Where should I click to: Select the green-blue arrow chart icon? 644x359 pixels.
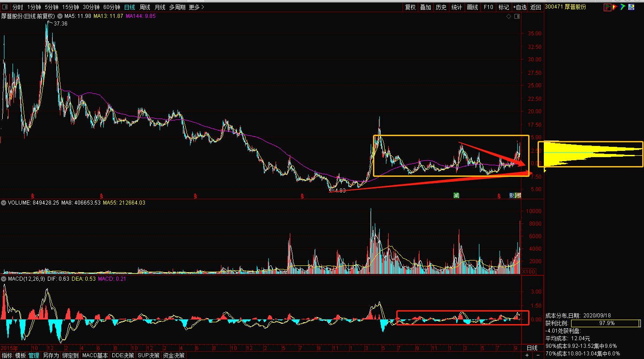622,7
